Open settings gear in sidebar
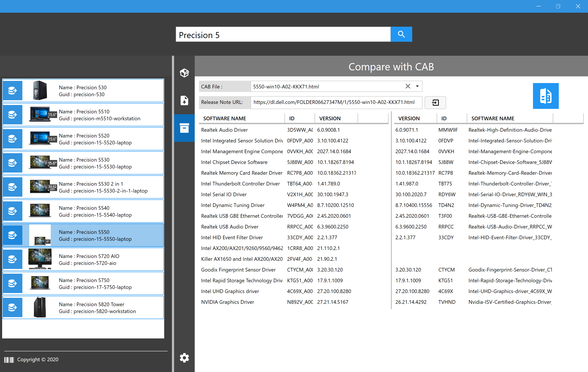The height and width of the screenshot is (372, 588). coord(184,358)
